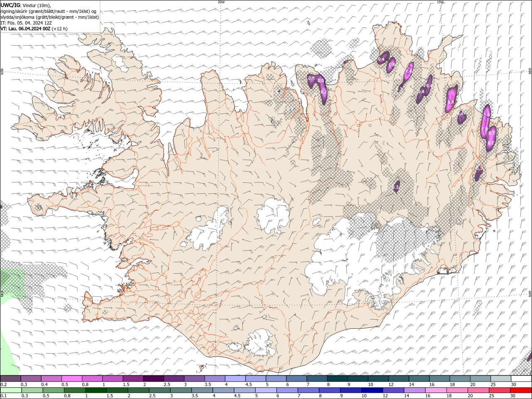Click the 0.6 snowfall value on the map
Screen dimensions: 532x399
click(391, 65)
